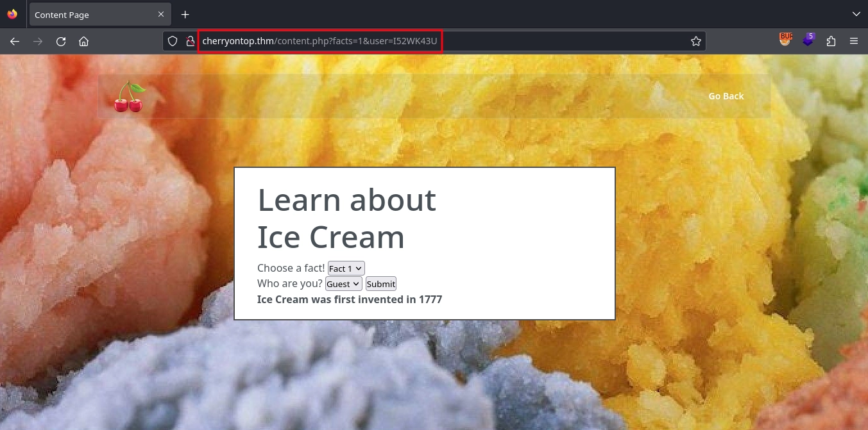Open the Guest user dropdown
The image size is (868, 430).
[344, 284]
